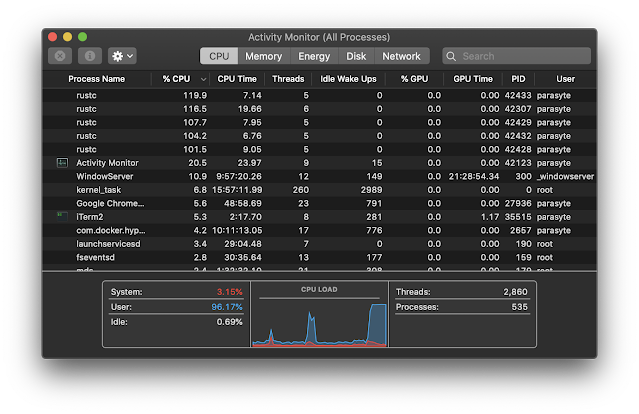
Task: Open the process info (i) button
Action: pos(90,56)
